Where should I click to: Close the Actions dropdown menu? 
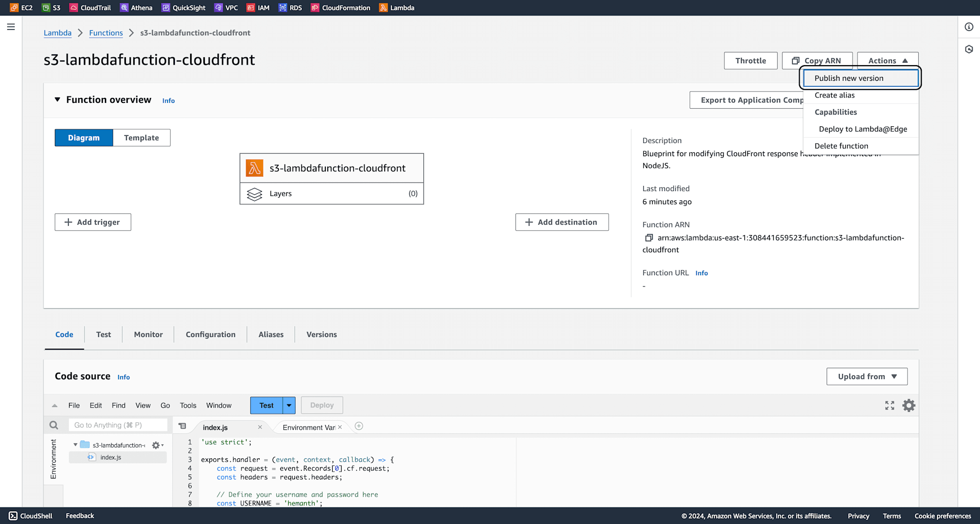point(887,61)
